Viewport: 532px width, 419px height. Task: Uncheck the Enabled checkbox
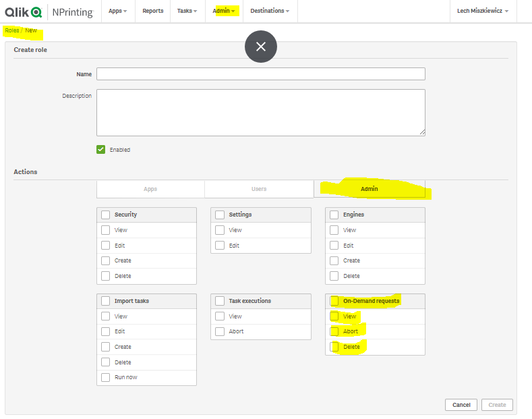(100, 149)
